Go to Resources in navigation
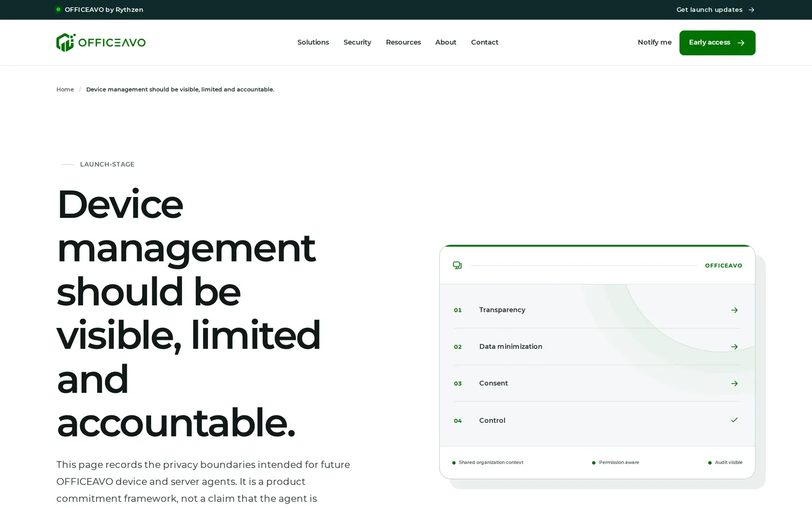 (x=403, y=42)
